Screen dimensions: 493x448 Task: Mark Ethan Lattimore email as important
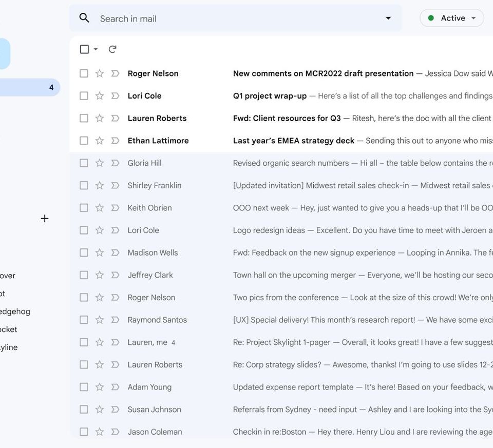click(116, 141)
